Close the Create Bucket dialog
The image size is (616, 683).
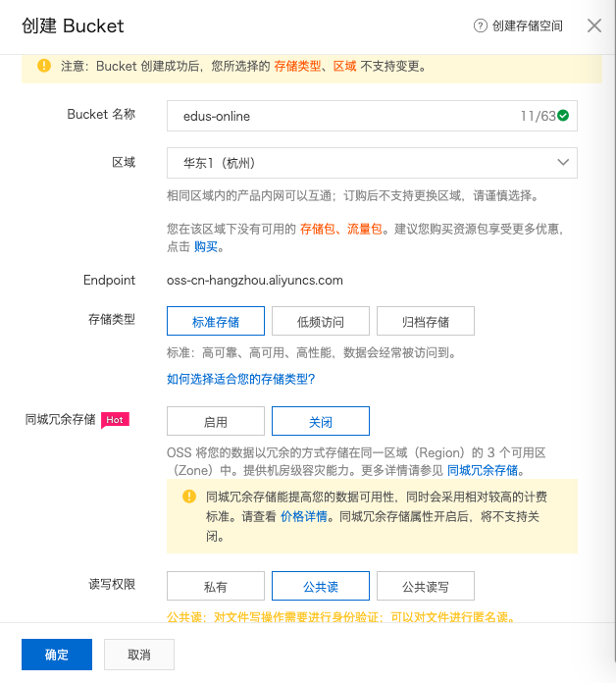pos(593,26)
